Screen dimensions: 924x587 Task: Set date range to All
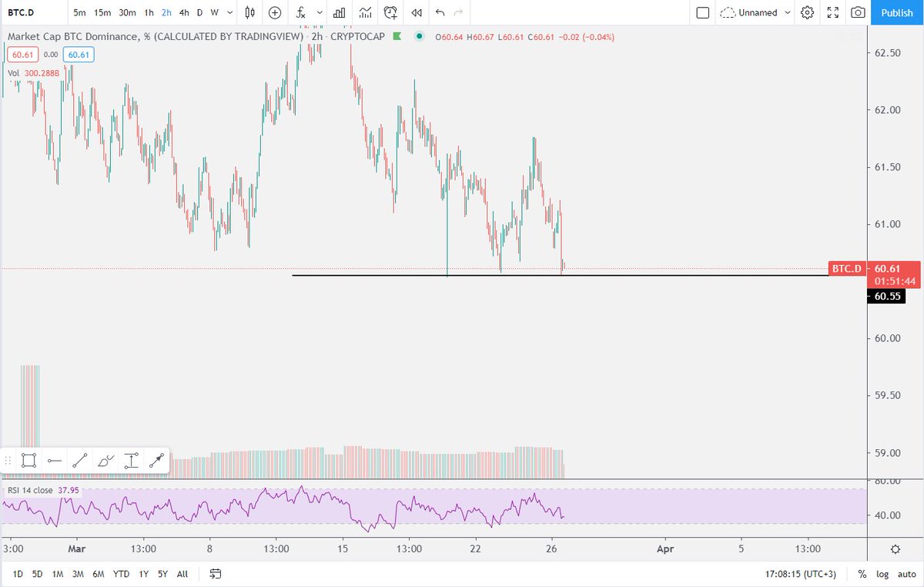tap(182, 574)
